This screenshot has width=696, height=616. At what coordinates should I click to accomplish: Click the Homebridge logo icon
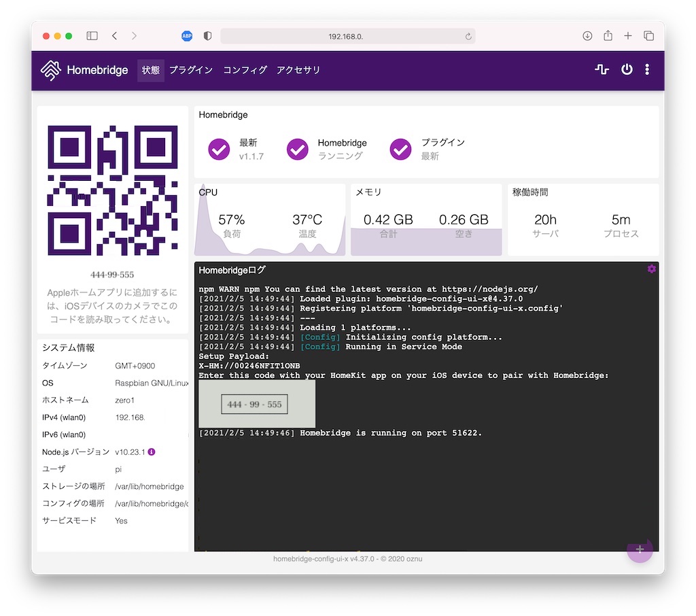[x=50, y=70]
